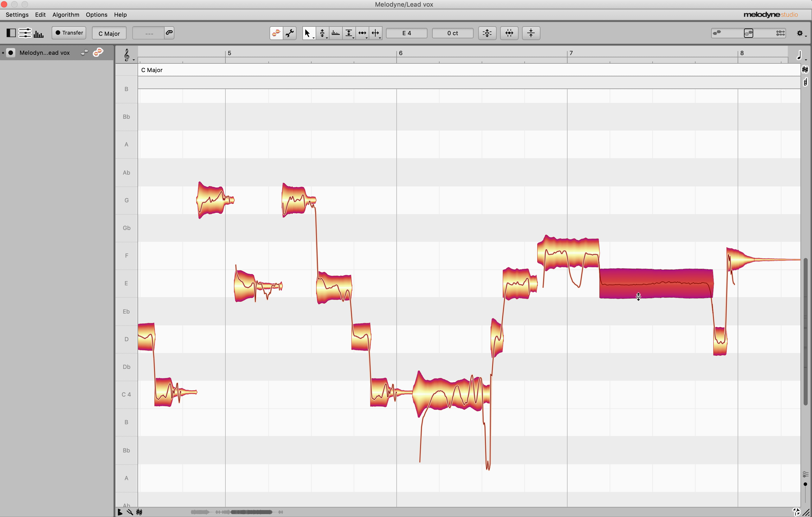The width and height of the screenshot is (812, 517).
Task: Open the Main tool sub-tool arrow
Action: (314, 38)
